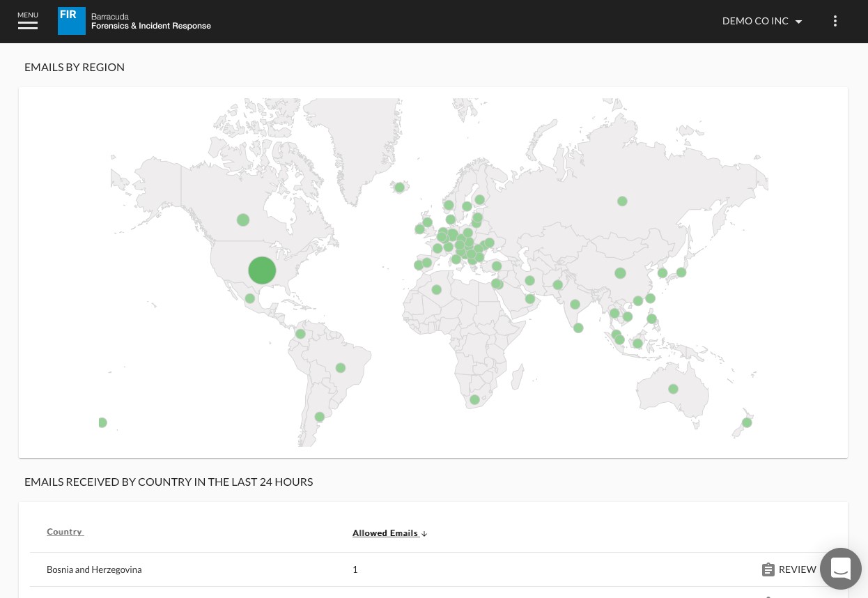Sort table by Country column
This screenshot has height=598, width=868.
pos(65,532)
